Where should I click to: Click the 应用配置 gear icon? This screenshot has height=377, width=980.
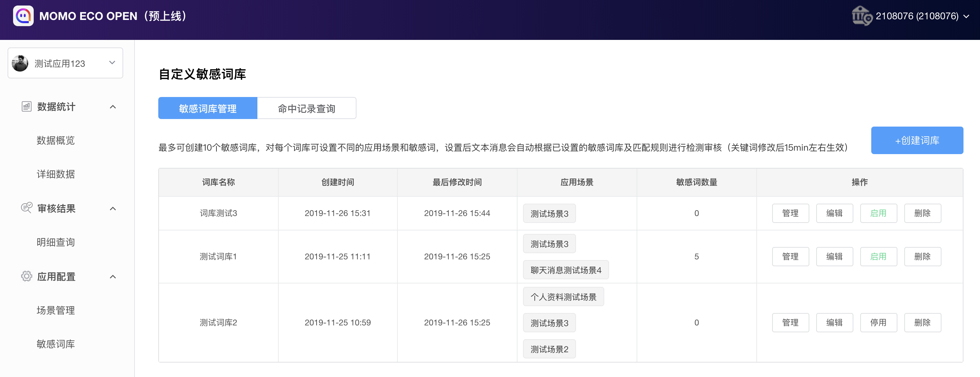(x=26, y=276)
